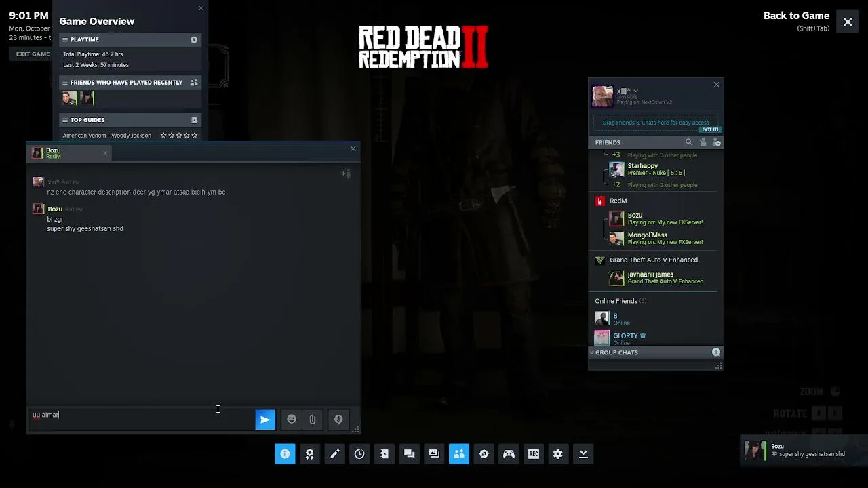Click xiii* profile avatar in friends panel

(602, 96)
